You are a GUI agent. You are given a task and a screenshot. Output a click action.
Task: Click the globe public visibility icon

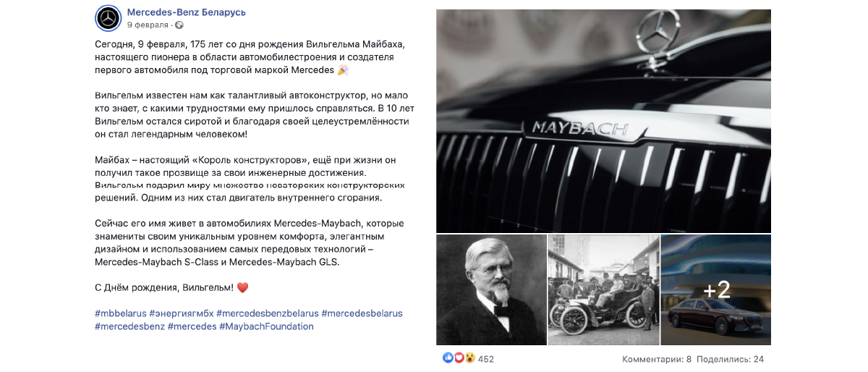[x=179, y=25]
